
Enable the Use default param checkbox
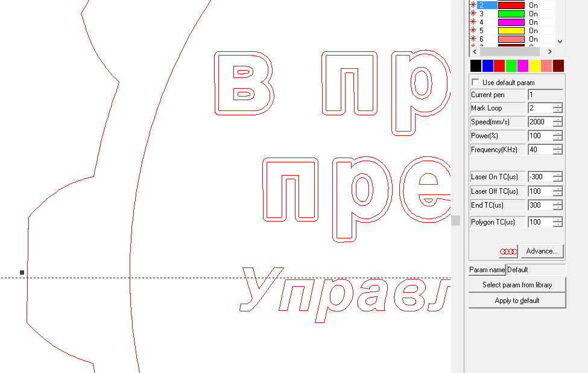pyautogui.click(x=475, y=82)
